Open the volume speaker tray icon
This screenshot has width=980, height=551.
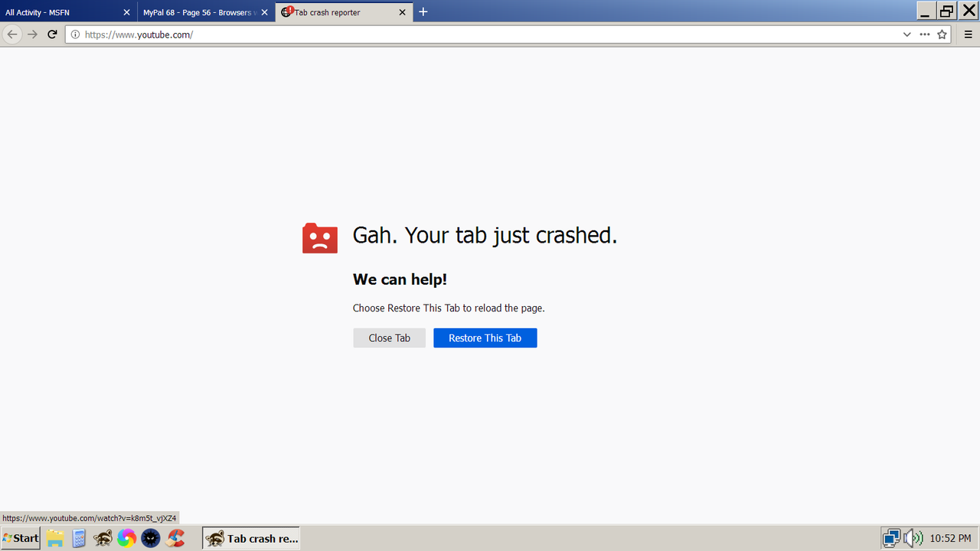pos(913,538)
